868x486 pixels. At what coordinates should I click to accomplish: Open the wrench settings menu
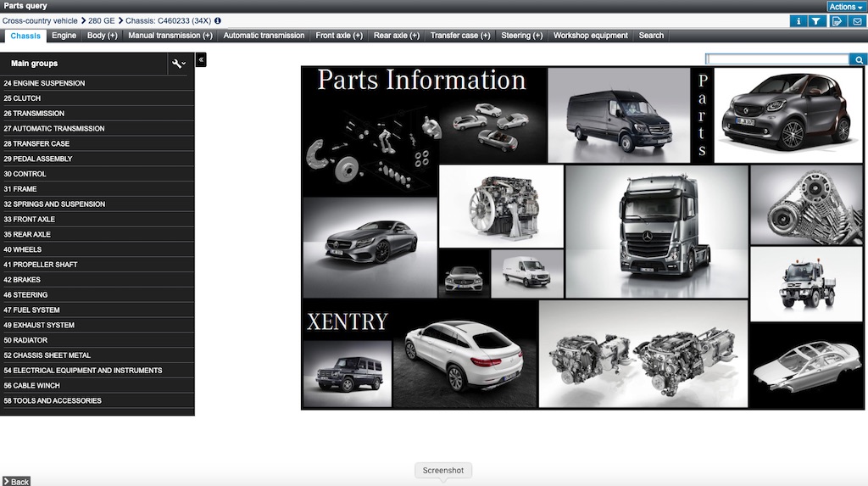click(x=178, y=64)
